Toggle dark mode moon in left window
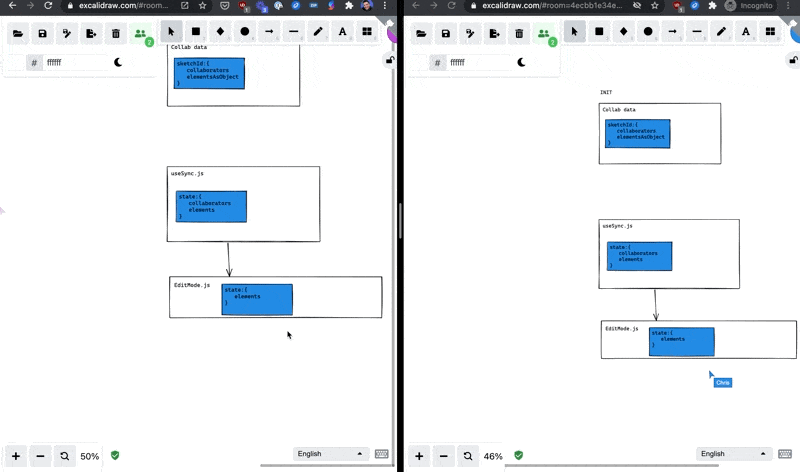 point(118,62)
